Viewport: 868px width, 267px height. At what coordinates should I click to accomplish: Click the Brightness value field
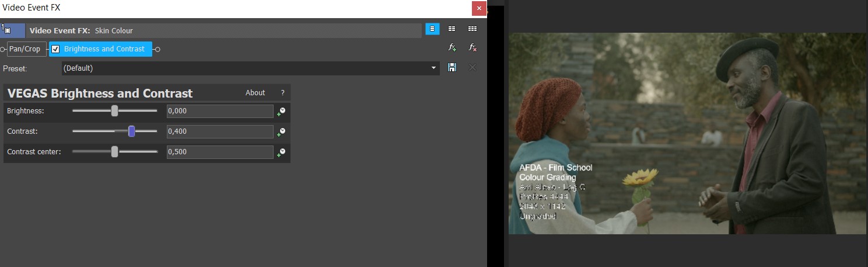point(219,111)
